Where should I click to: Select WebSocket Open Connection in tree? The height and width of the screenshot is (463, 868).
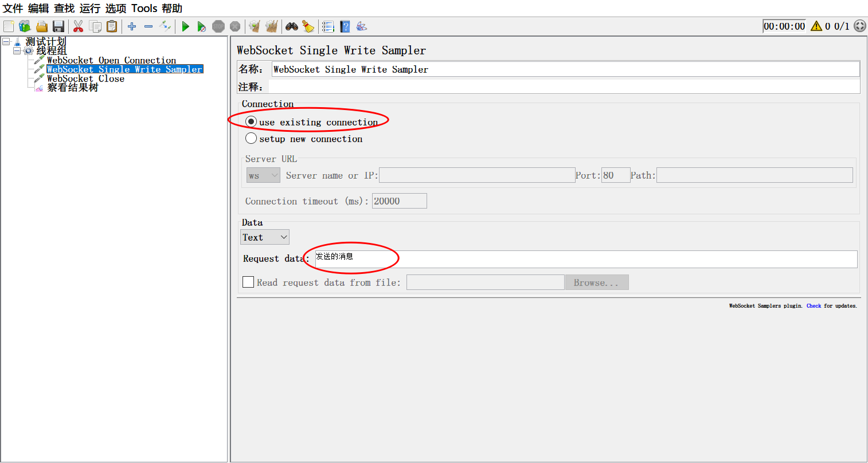click(x=111, y=60)
